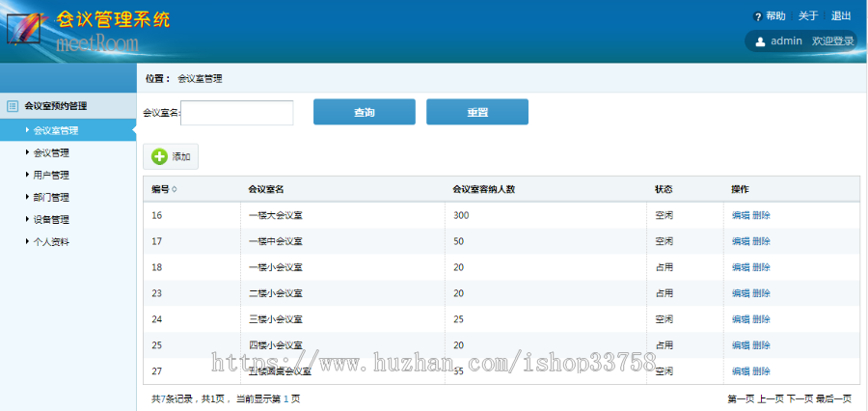This screenshot has width=868, height=411.
Task: Click the current page number 1
Action: click(x=286, y=398)
